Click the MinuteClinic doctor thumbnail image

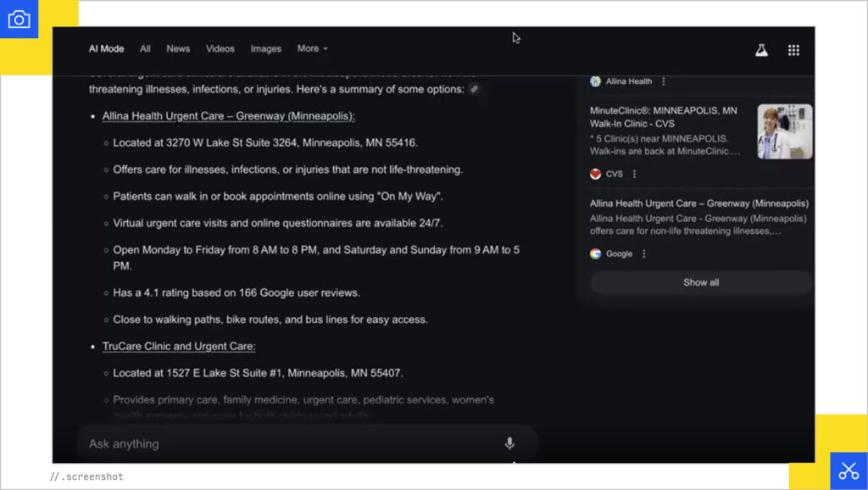pyautogui.click(x=784, y=131)
